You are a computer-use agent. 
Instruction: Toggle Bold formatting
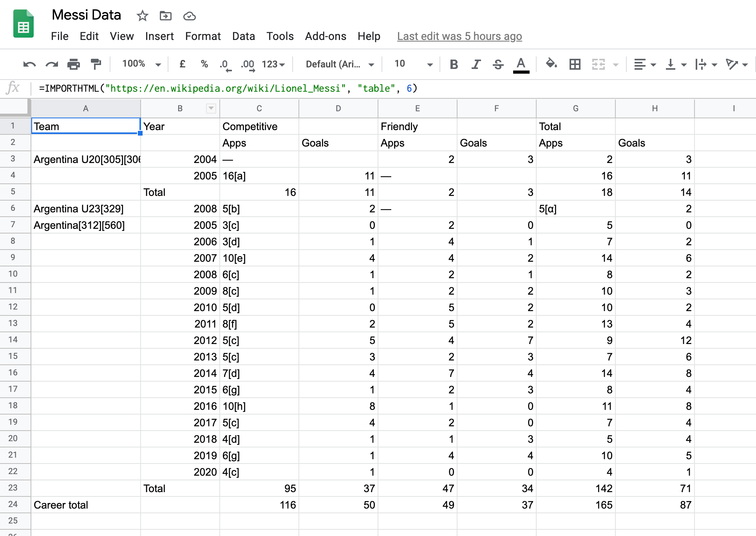tap(454, 64)
